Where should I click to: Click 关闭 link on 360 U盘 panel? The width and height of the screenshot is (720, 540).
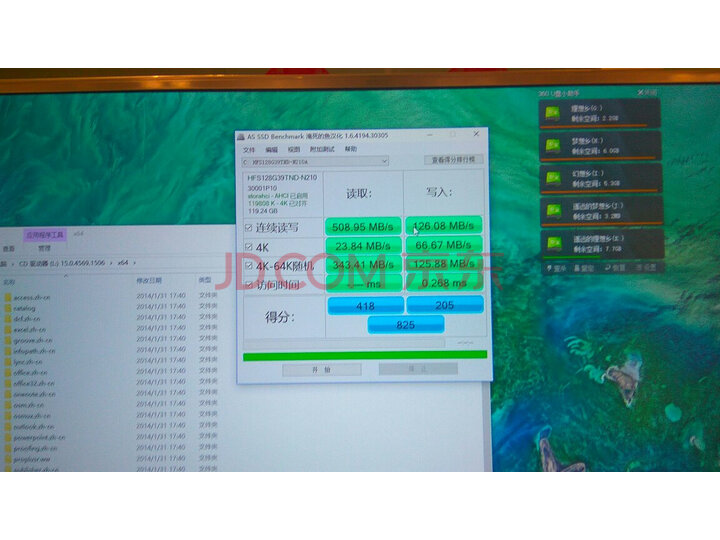(647, 93)
